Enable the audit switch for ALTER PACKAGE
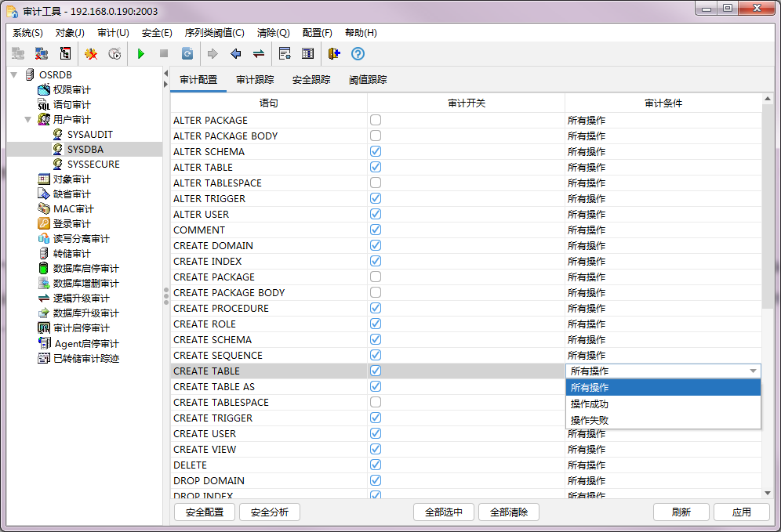This screenshot has width=781, height=532. click(375, 120)
